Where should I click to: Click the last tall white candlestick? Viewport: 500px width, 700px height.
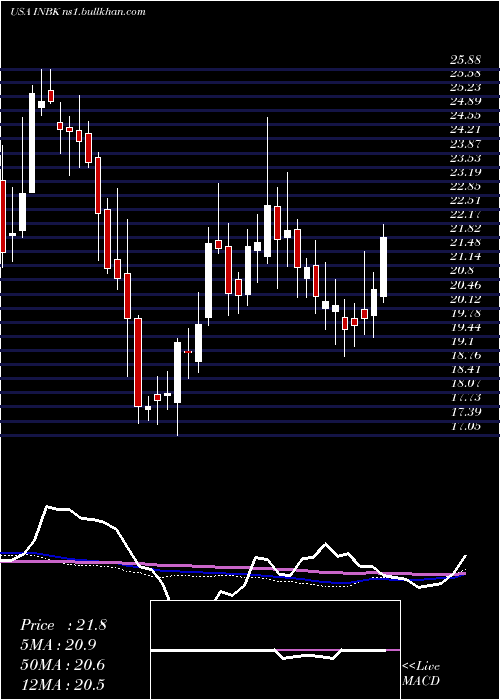coord(383,267)
